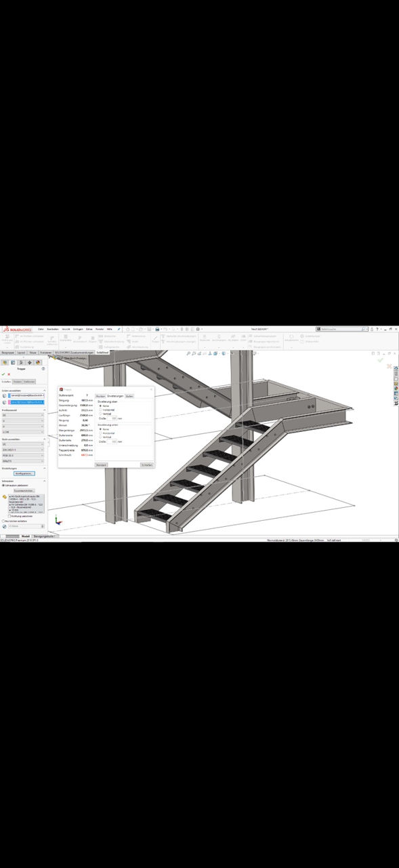Open the DisplayManager appearance panel icon
The height and width of the screenshot is (868, 399).
coord(38,362)
